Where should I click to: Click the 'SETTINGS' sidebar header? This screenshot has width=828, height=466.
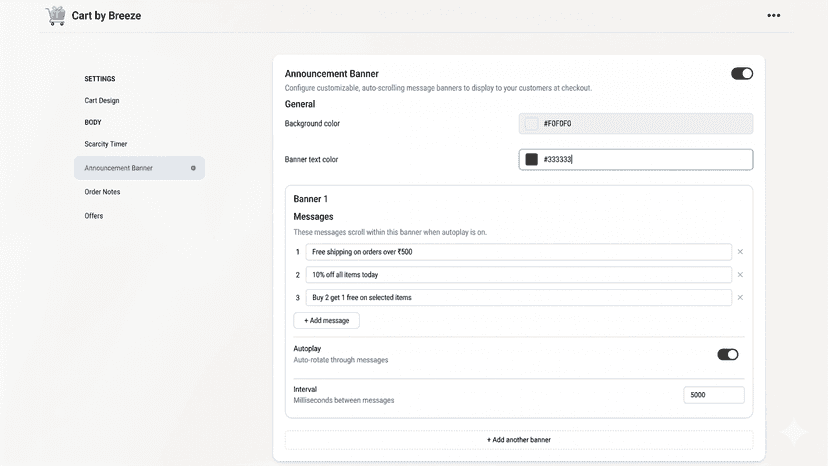click(x=100, y=79)
